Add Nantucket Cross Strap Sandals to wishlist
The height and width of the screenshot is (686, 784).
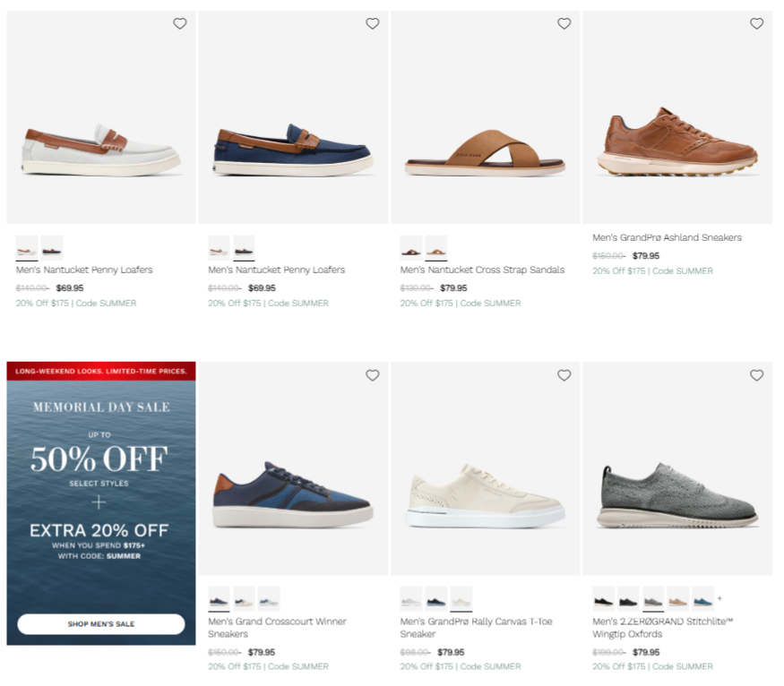coord(564,24)
